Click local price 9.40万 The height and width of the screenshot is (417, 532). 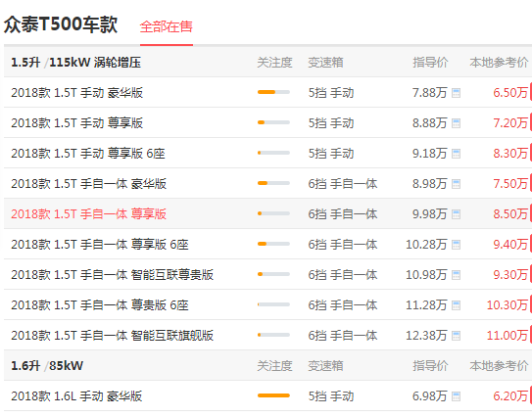coord(510,245)
